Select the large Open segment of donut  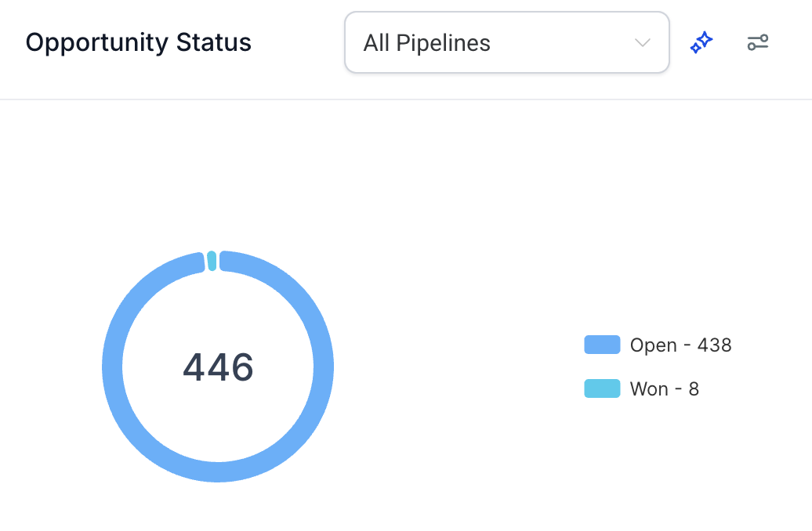[218, 471]
